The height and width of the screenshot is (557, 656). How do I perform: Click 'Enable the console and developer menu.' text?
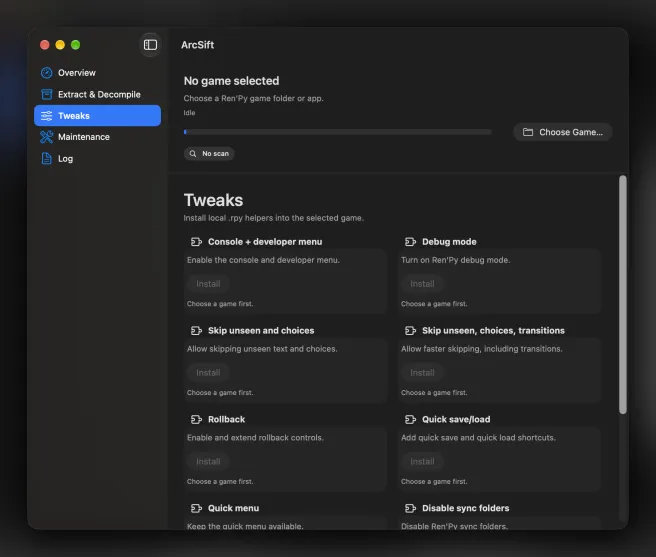tap(263, 260)
